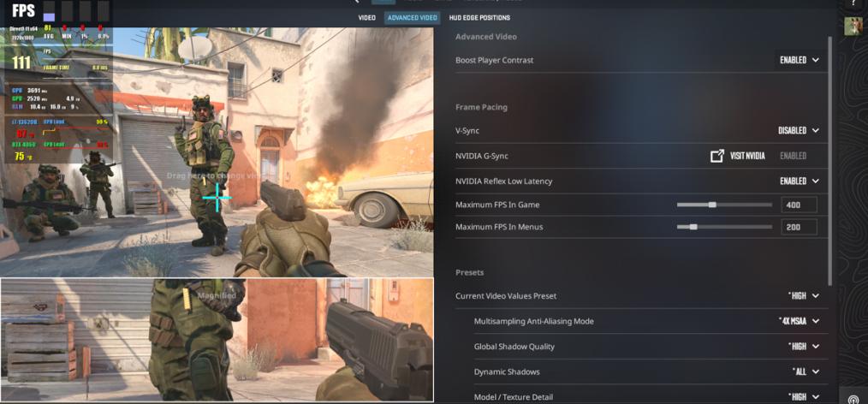Click the Maximum FPS In Menus label

(x=499, y=227)
